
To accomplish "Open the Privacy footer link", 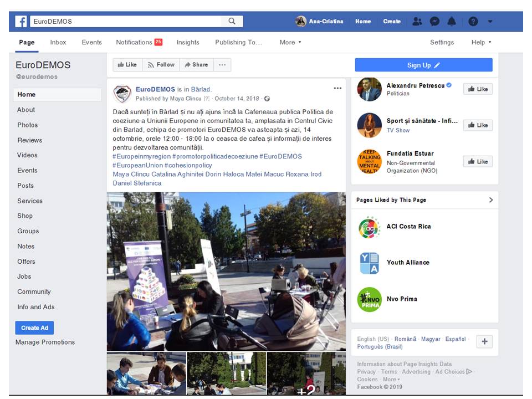I will point(366,372).
